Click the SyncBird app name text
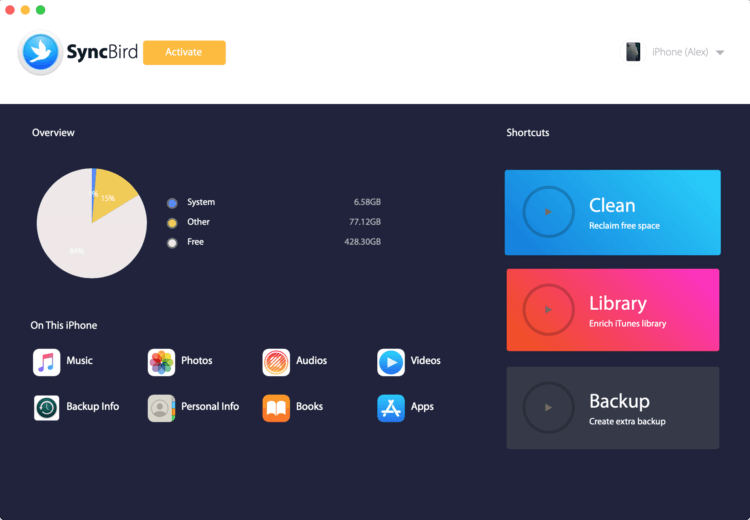 (x=102, y=52)
